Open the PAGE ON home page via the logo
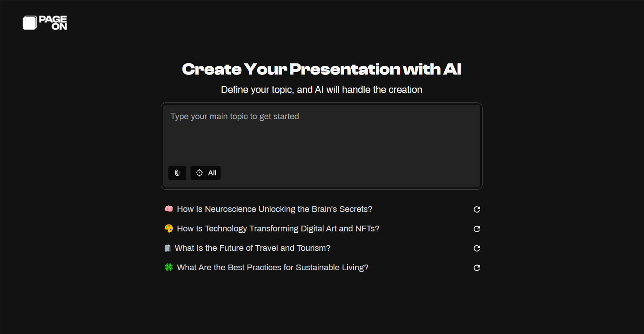Image resolution: width=644 pixels, height=334 pixels. (x=44, y=23)
